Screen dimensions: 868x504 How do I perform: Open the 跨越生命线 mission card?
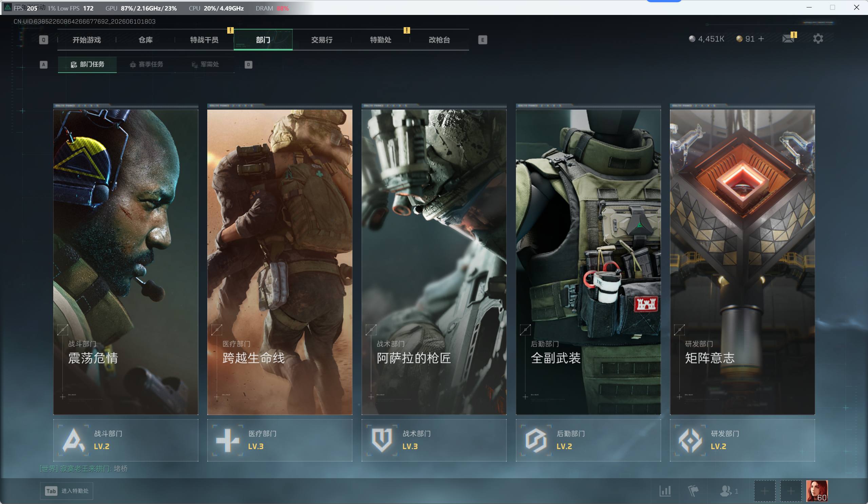(280, 262)
